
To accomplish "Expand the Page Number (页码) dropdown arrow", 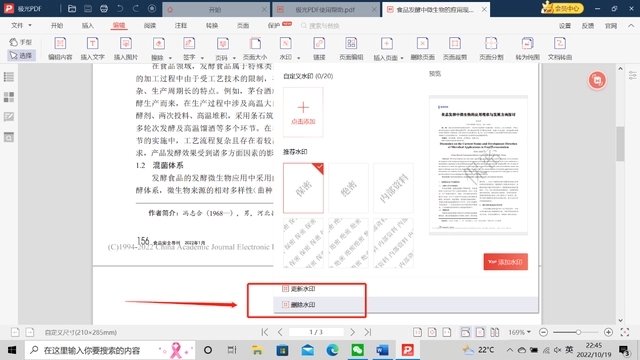I will 234,58.
